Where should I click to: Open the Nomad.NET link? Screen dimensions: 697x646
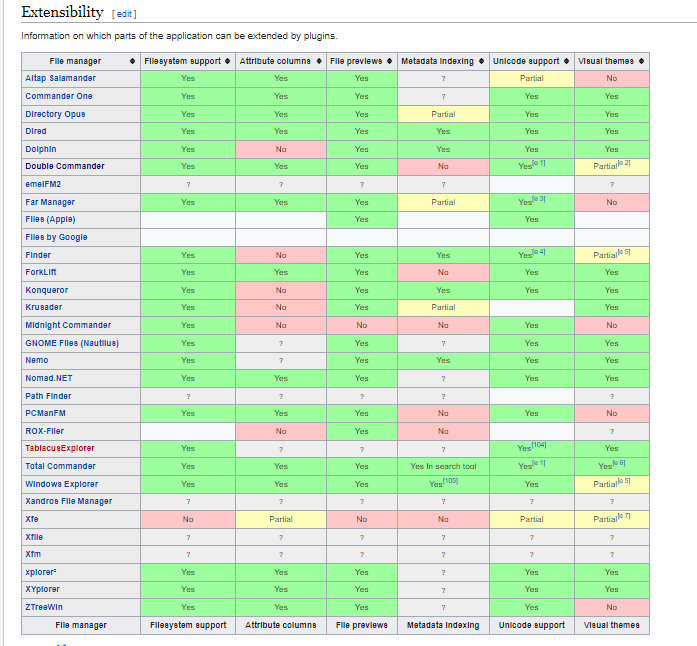tap(49, 378)
